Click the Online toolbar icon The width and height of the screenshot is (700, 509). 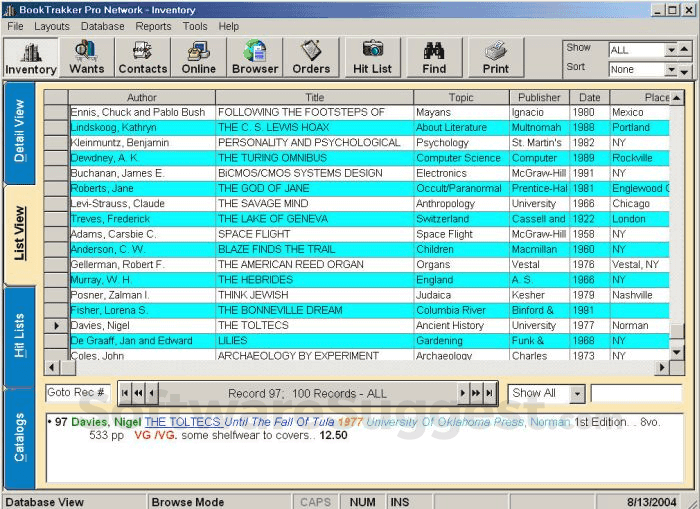pyautogui.click(x=199, y=58)
